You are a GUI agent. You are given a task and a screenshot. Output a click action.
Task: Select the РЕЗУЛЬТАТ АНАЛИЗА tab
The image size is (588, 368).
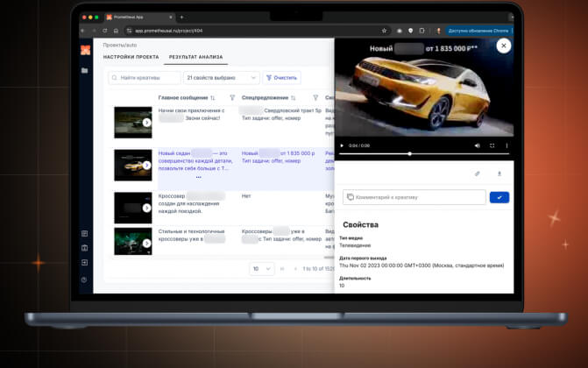click(x=195, y=57)
